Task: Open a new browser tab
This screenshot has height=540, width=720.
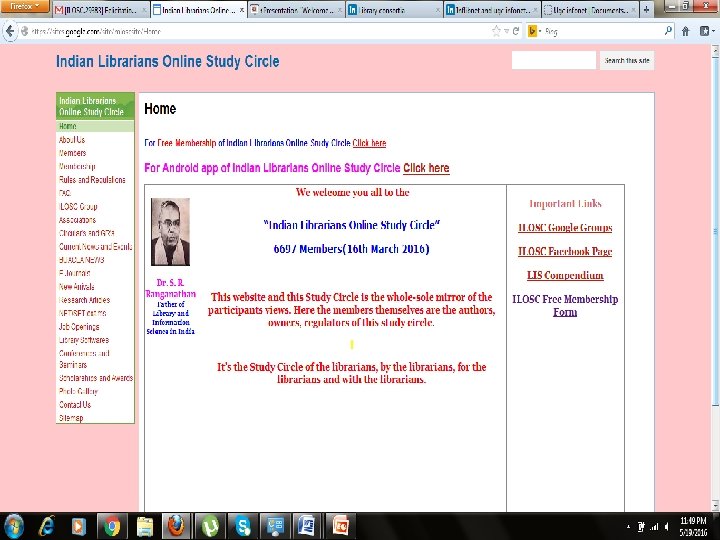Action: click(x=647, y=10)
